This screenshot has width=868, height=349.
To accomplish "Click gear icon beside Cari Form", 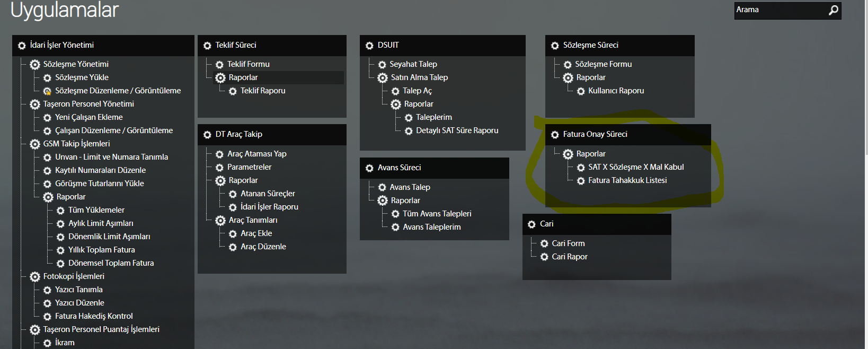I will [544, 243].
